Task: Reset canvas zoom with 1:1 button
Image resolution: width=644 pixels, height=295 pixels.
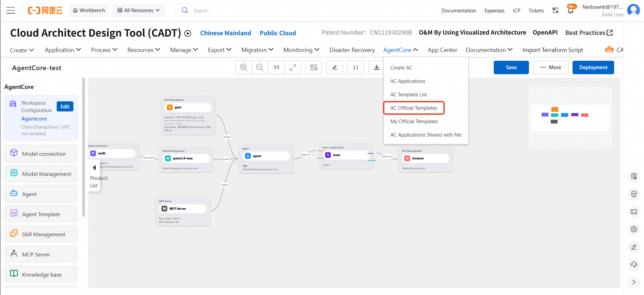Action: [276, 67]
